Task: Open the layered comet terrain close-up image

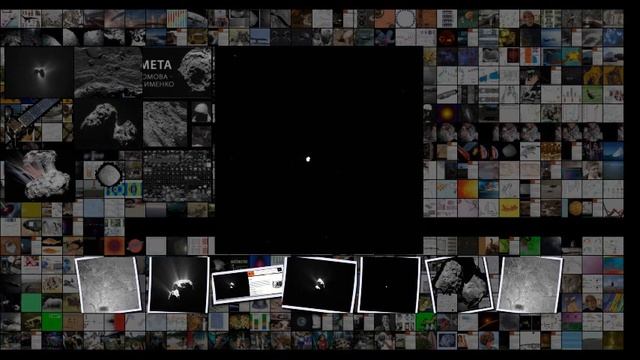Action: pyautogui.click(x=108, y=72)
